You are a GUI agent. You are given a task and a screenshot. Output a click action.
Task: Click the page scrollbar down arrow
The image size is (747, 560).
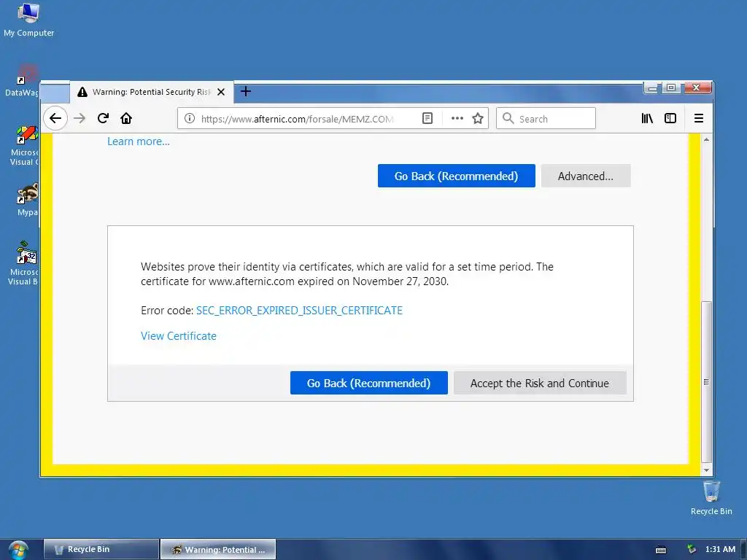[x=706, y=470]
